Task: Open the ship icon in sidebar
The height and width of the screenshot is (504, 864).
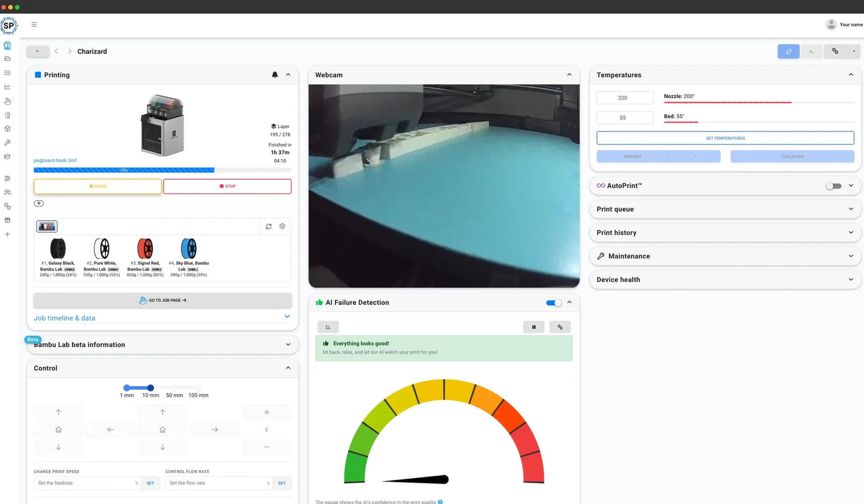Action: pos(7,101)
